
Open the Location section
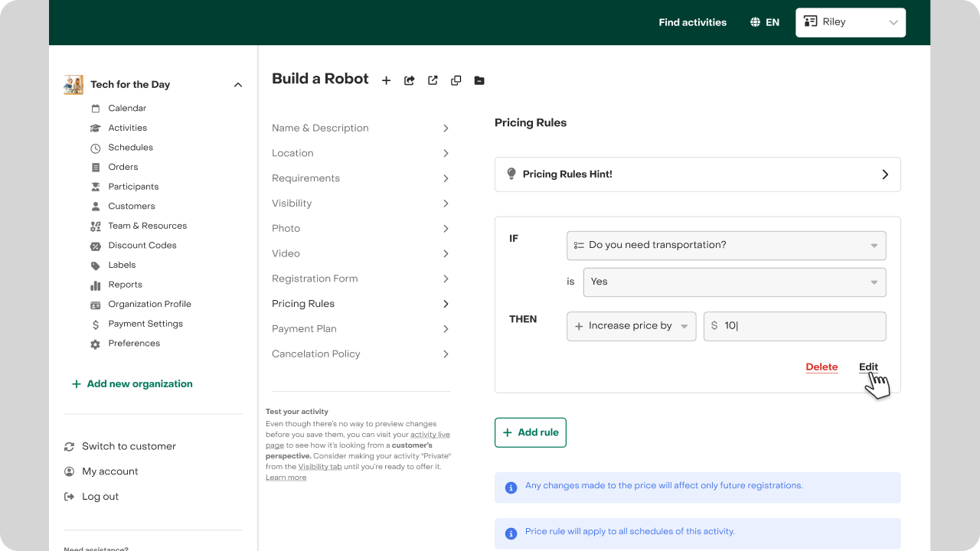361,154
